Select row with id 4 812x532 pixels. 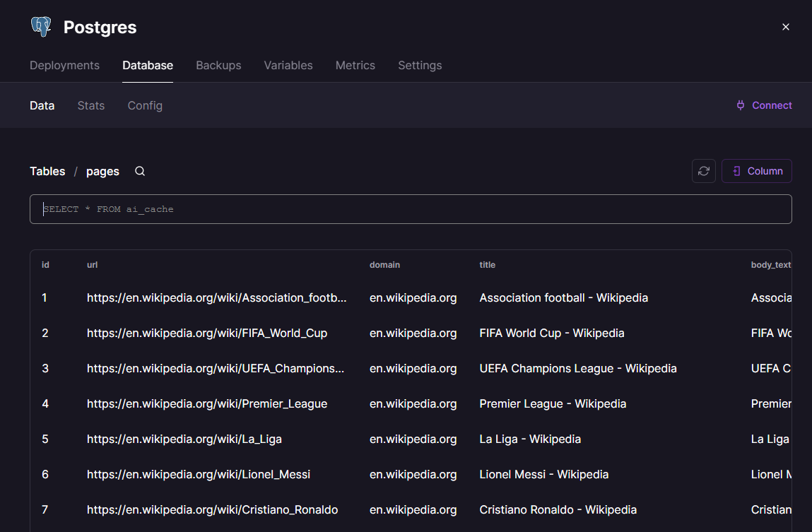pos(45,403)
